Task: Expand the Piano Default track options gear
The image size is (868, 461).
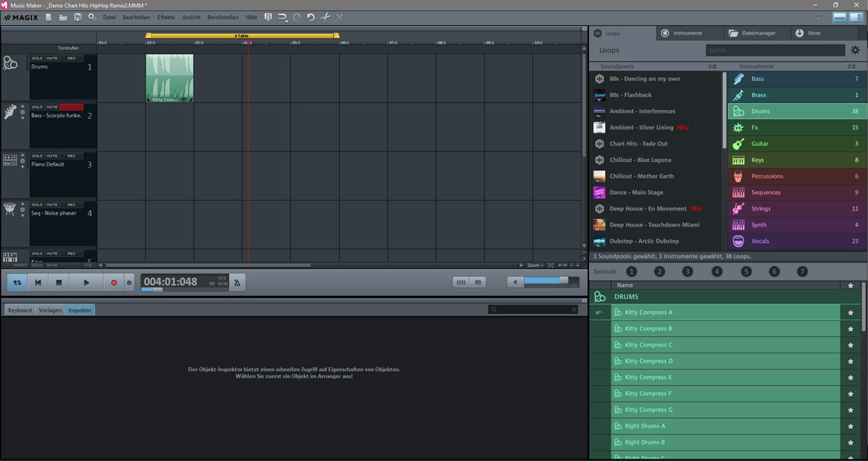Action: (23, 160)
